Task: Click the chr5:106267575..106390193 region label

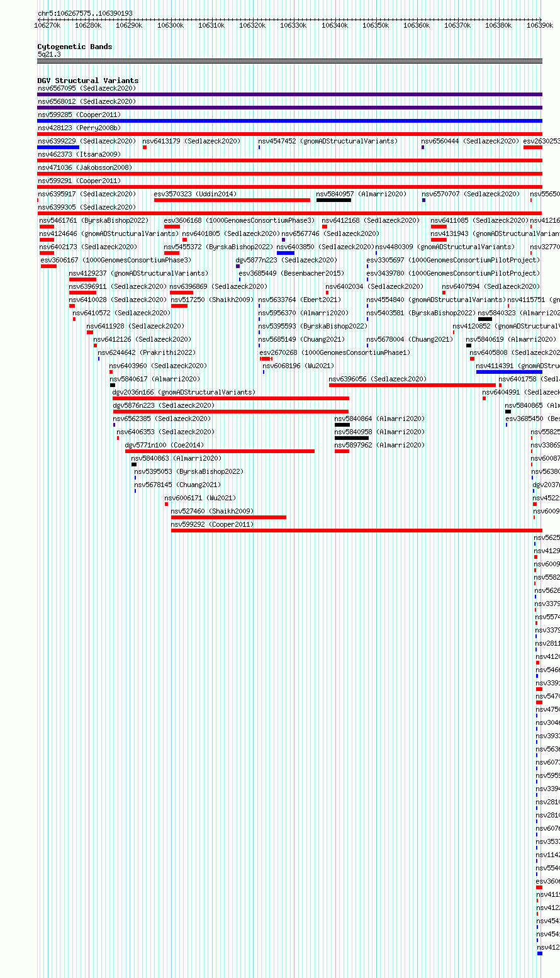Action: click(x=85, y=13)
